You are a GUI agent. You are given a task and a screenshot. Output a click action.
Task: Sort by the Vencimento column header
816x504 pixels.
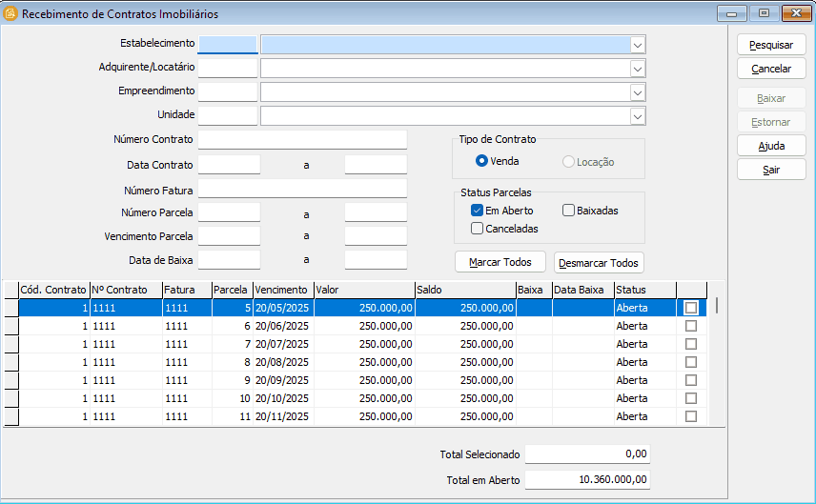282,290
